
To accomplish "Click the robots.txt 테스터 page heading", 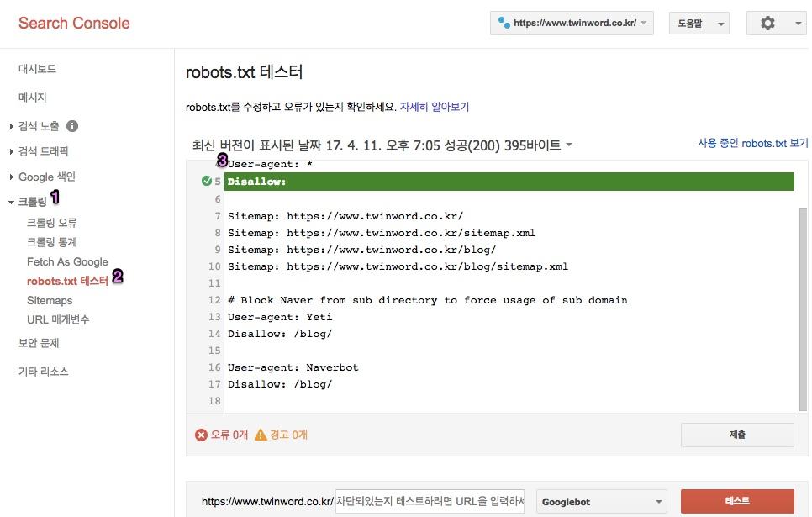I will click(244, 72).
